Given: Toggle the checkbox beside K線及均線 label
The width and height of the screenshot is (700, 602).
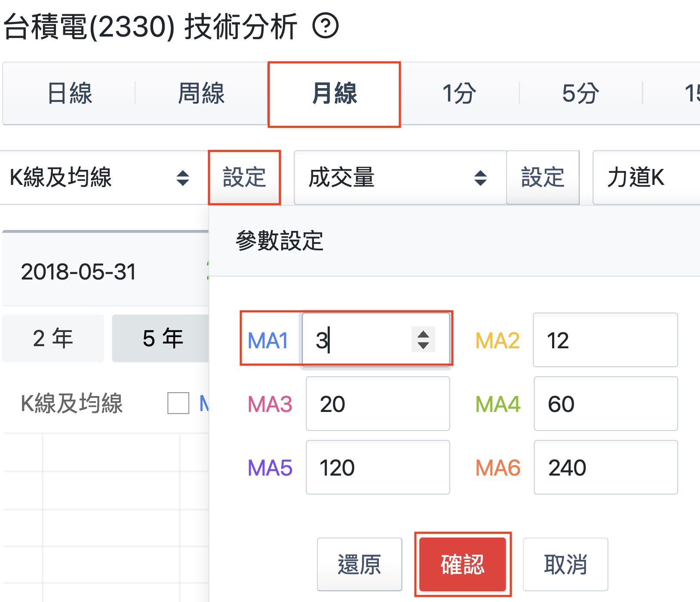Looking at the screenshot, I should [178, 403].
